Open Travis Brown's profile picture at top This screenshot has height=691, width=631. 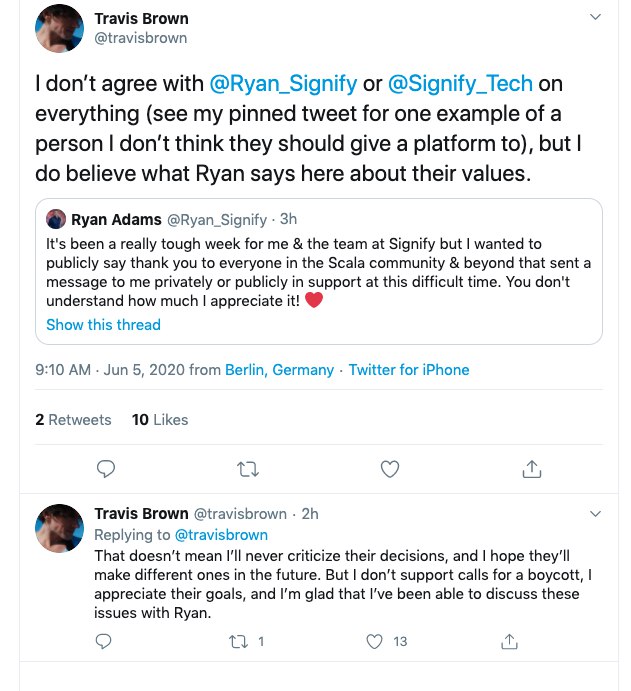coord(59,28)
